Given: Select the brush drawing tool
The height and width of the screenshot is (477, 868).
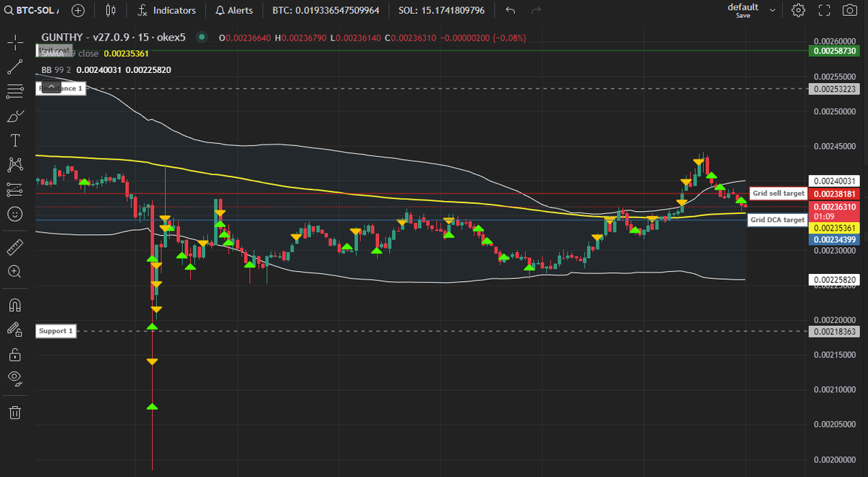Looking at the screenshot, I should (x=15, y=116).
